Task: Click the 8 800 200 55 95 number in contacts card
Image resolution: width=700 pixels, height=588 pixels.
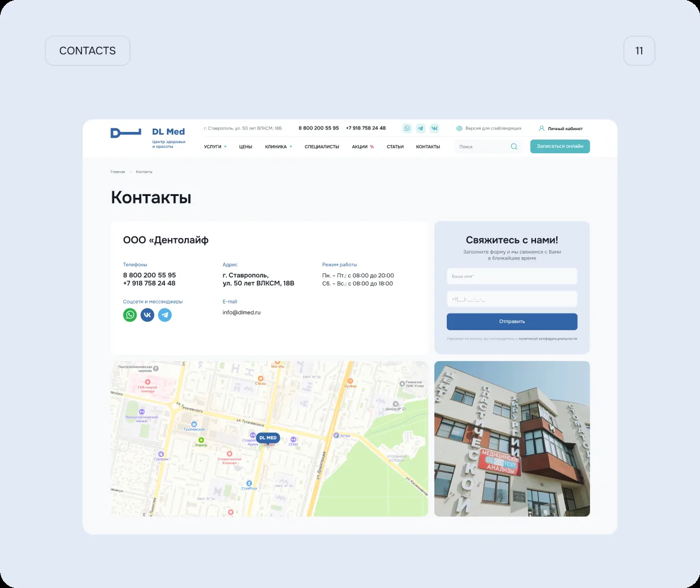Action: (x=150, y=275)
